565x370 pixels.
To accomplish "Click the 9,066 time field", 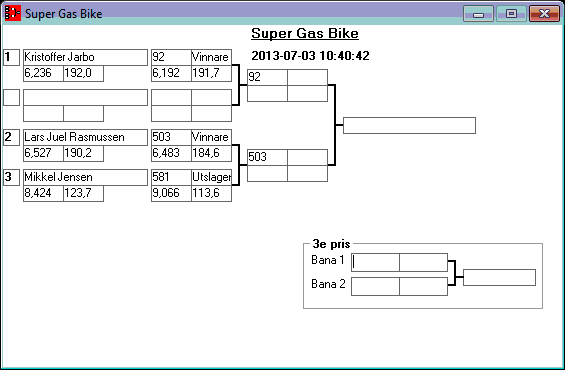I will [x=171, y=193].
